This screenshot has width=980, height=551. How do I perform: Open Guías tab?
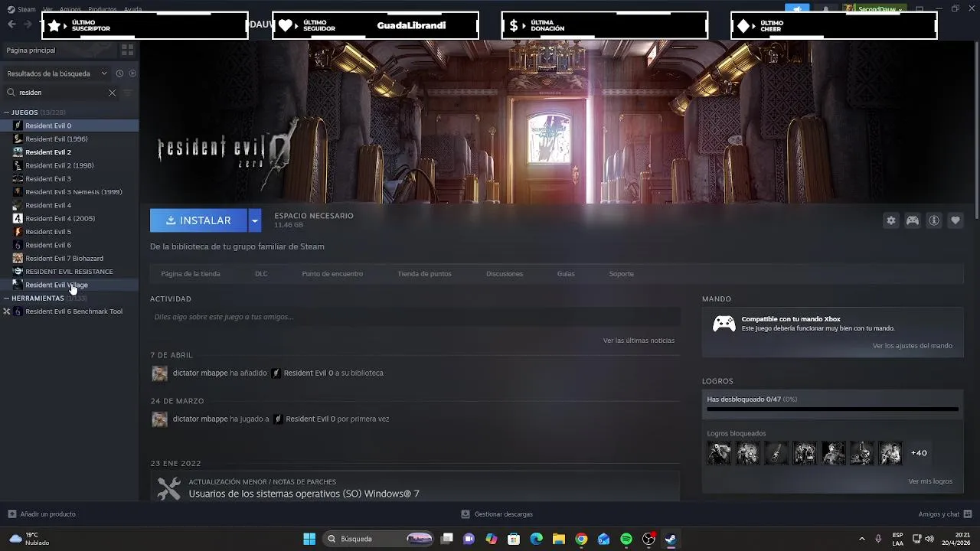(x=566, y=274)
